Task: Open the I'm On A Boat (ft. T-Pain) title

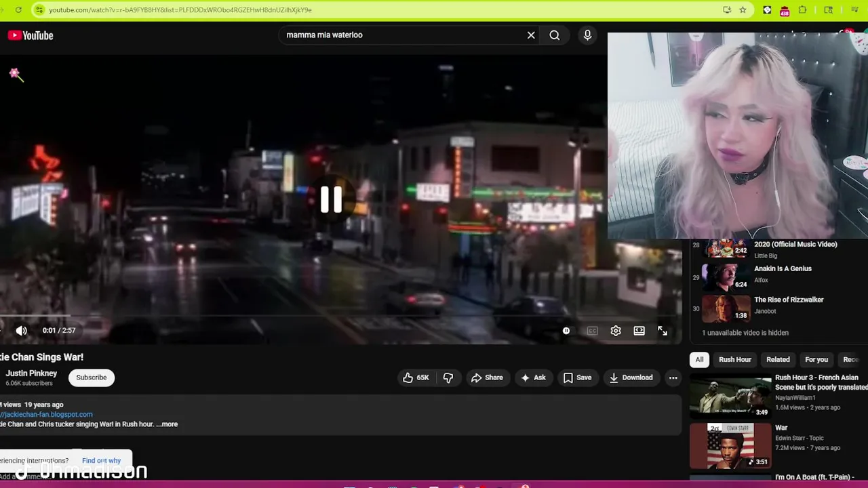Action: [x=814, y=478]
